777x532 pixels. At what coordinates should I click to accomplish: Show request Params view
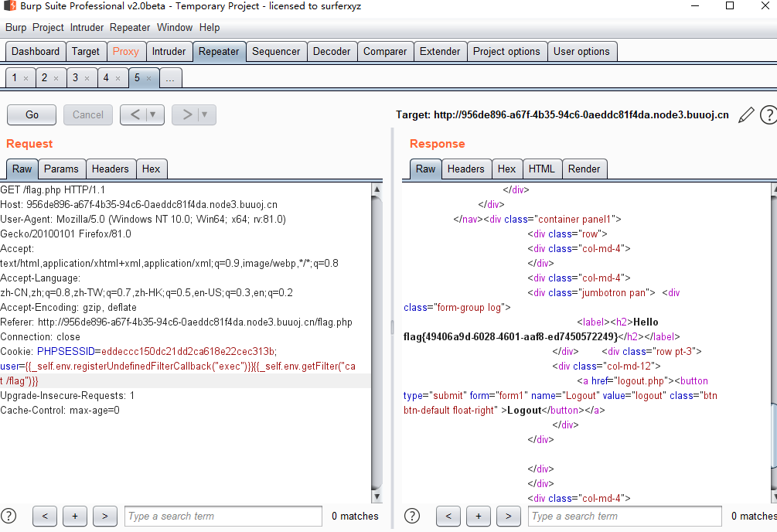61,169
